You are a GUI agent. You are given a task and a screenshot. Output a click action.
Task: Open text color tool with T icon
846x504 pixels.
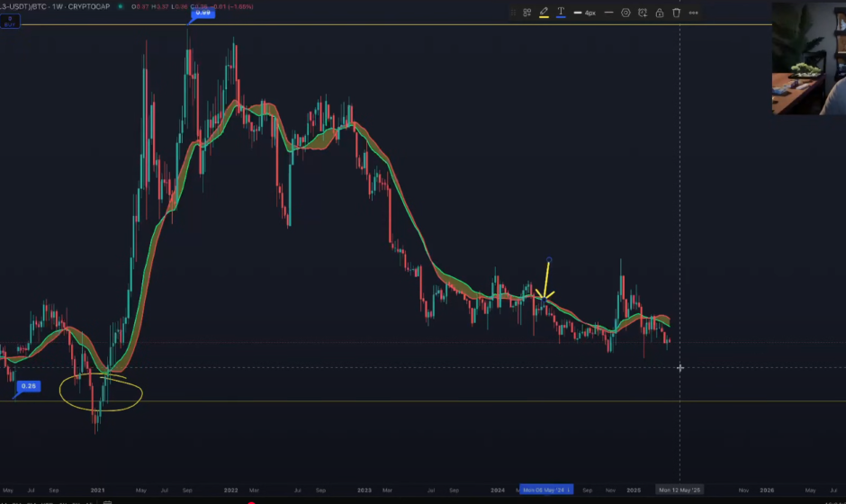[561, 13]
